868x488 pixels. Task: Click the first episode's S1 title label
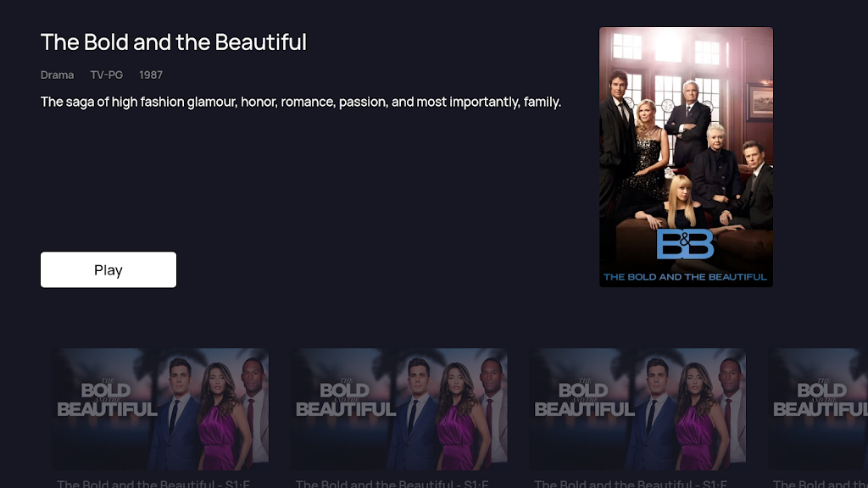pyautogui.click(x=153, y=483)
